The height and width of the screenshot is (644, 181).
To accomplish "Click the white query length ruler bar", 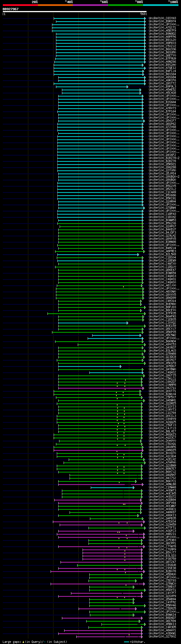I will 75,12.
